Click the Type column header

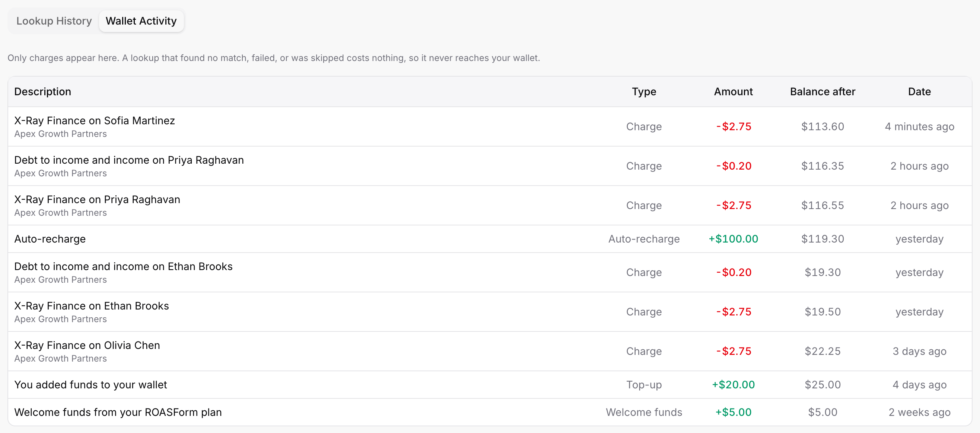tap(644, 92)
